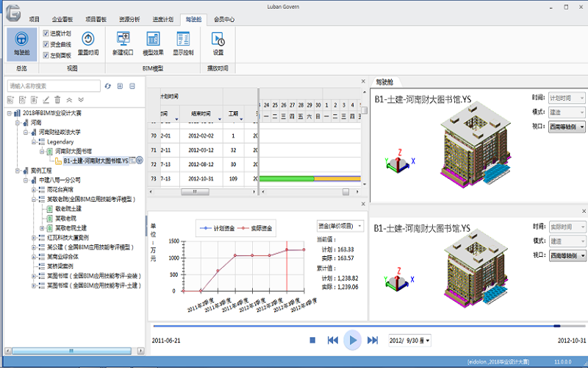
Task: Expand the 某商业综合体 tree node
Action: (x=34, y=256)
